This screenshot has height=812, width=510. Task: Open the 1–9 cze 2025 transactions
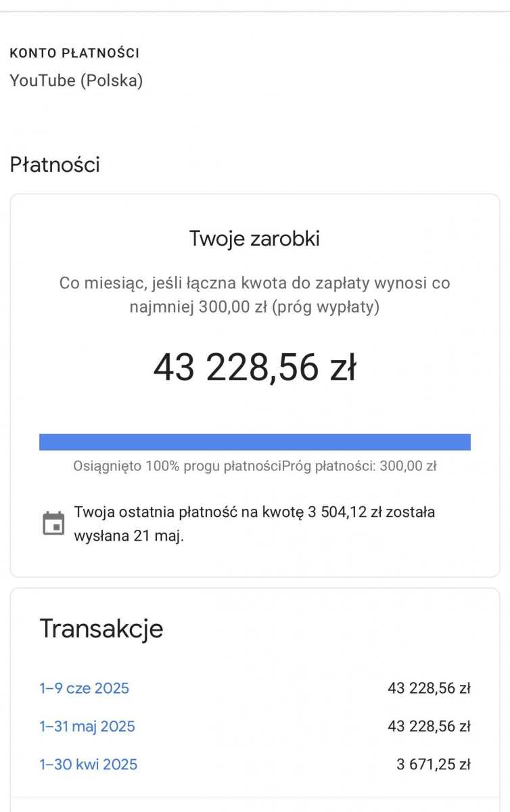click(84, 688)
